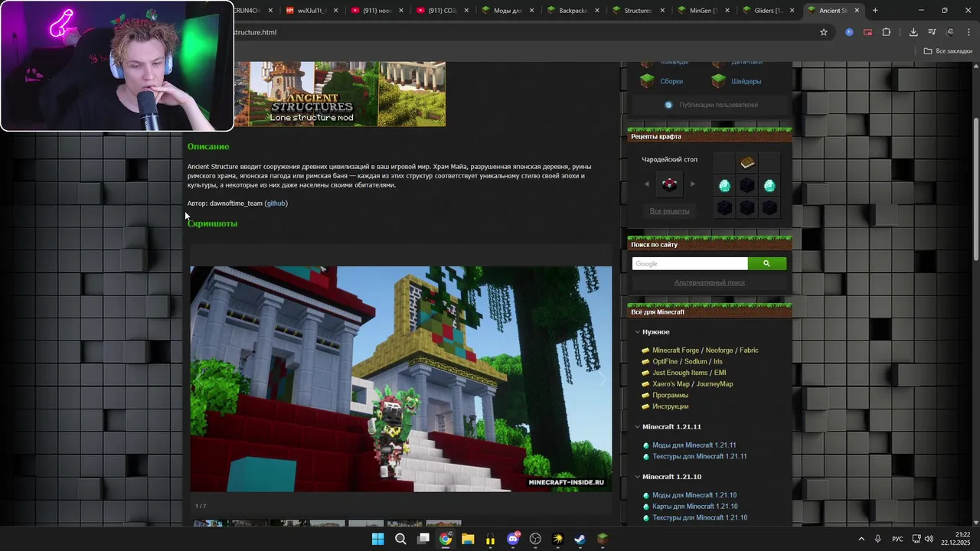Viewport: 980px width, 551px height.
Task: Close the Ancient Structures tab
Action: pos(857,11)
